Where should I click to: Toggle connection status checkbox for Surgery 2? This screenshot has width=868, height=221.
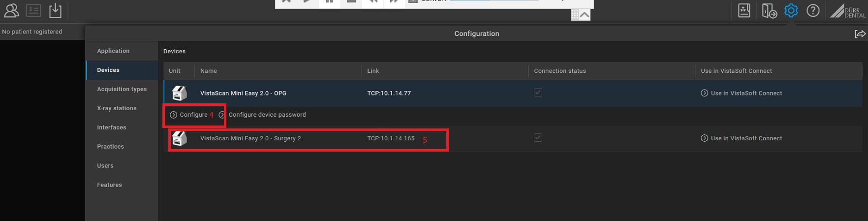[538, 138]
